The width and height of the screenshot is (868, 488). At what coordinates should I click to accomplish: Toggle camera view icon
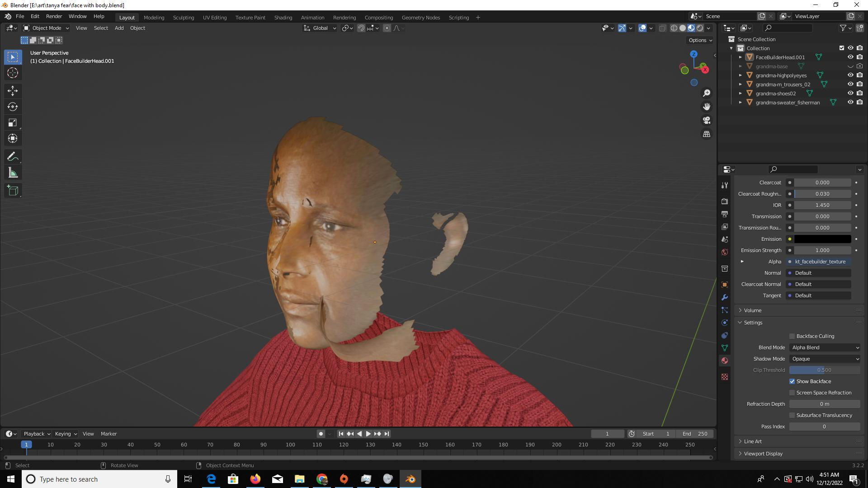pos(707,120)
